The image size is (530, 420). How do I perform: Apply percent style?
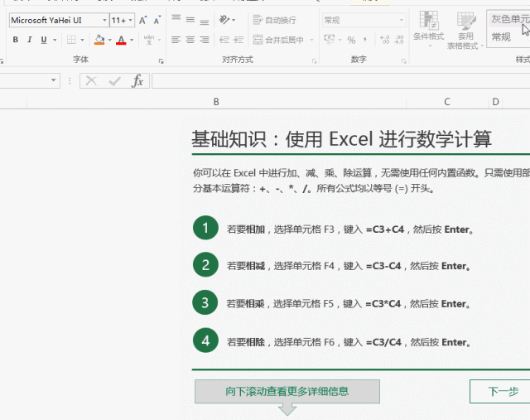click(x=351, y=40)
